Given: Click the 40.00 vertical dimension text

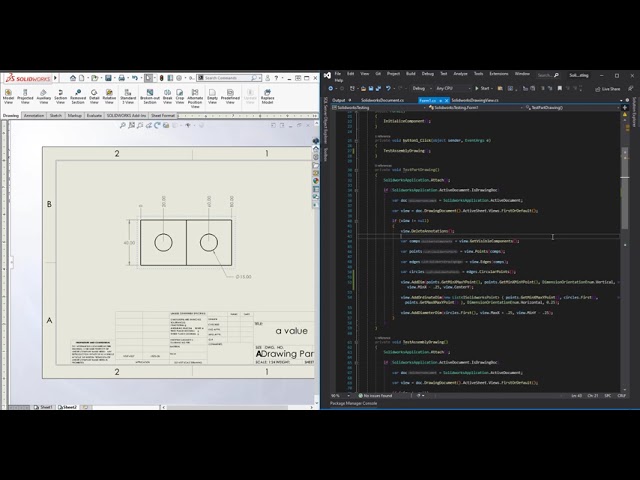Looking at the screenshot, I should click(129, 243).
